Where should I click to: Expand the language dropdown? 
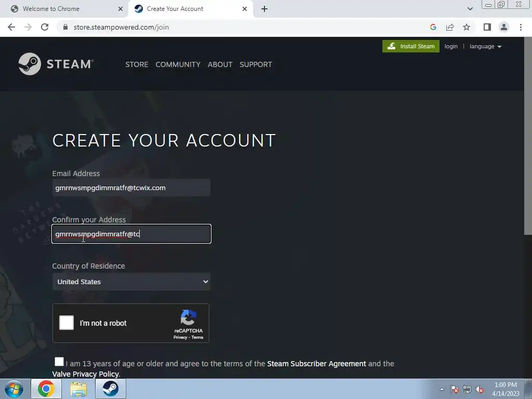(486, 46)
